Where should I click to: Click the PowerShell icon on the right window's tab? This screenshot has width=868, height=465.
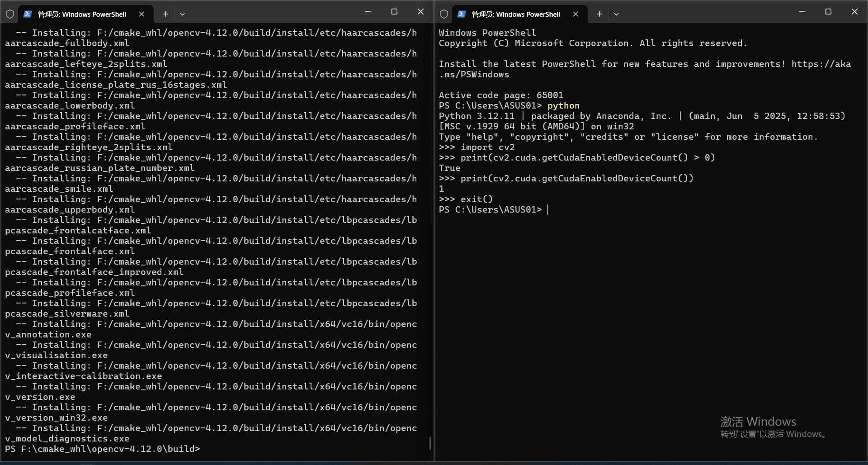[x=462, y=14]
